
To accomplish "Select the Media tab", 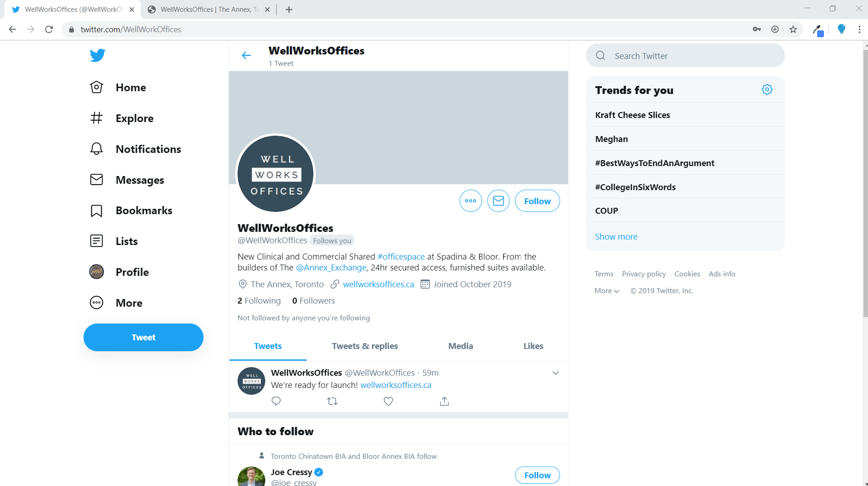I will pos(461,346).
